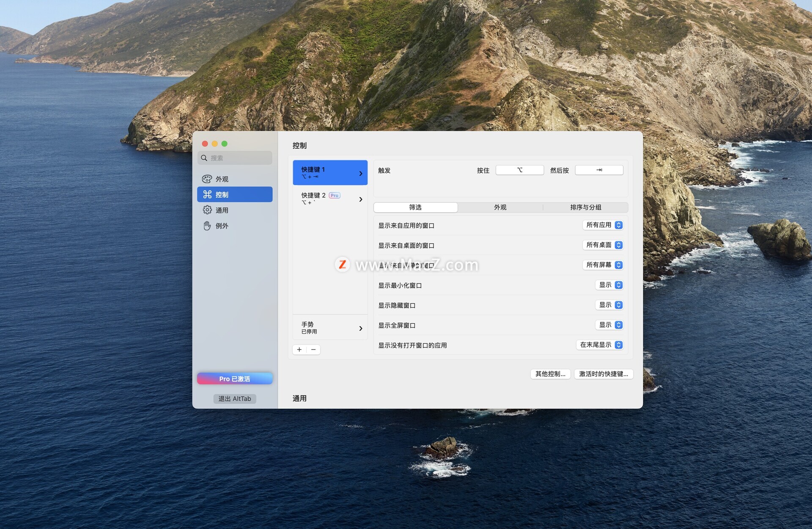Click the 显示隐藏窗口 label

click(397, 305)
